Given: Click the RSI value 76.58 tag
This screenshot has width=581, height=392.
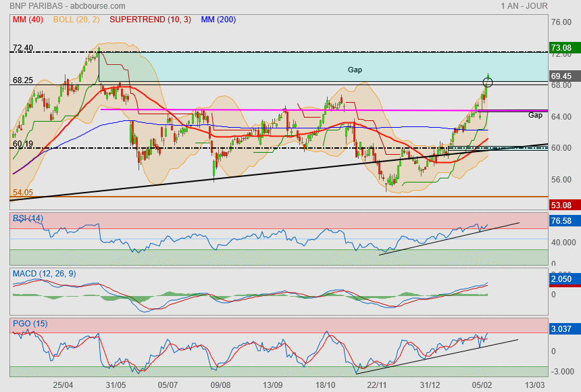Looking at the screenshot, I should pyautogui.click(x=564, y=221).
